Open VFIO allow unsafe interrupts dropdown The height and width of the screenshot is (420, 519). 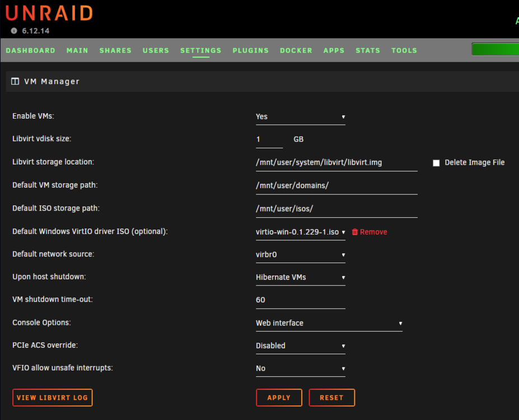click(x=301, y=368)
